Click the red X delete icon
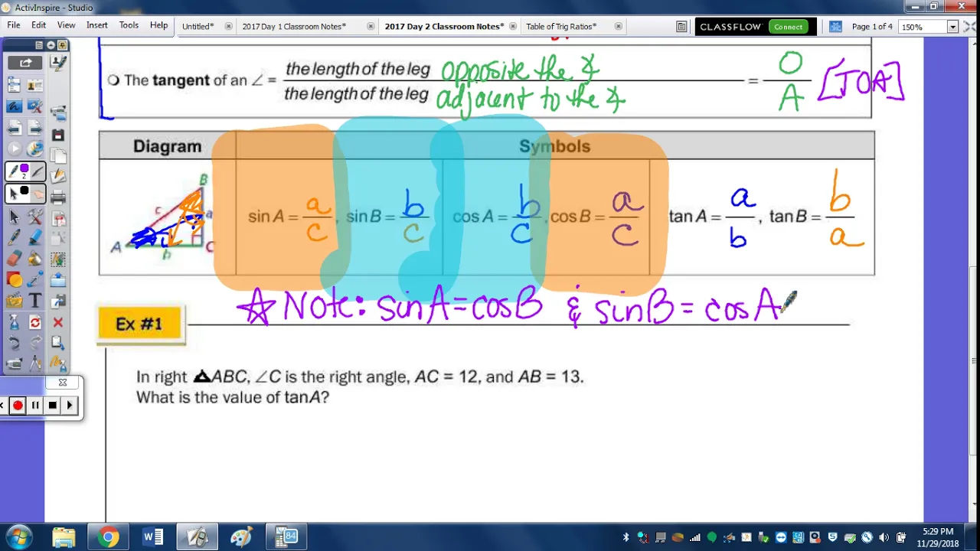The height and width of the screenshot is (551, 980). (x=58, y=323)
